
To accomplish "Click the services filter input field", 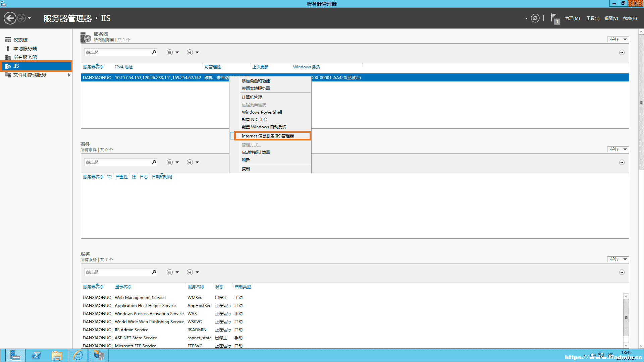I will point(117,272).
